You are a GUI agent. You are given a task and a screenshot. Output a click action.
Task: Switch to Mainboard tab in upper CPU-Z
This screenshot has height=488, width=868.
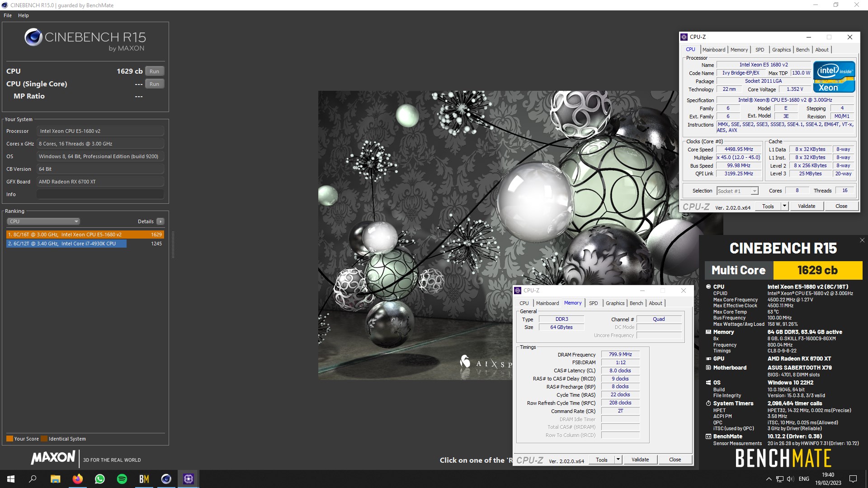coord(714,50)
